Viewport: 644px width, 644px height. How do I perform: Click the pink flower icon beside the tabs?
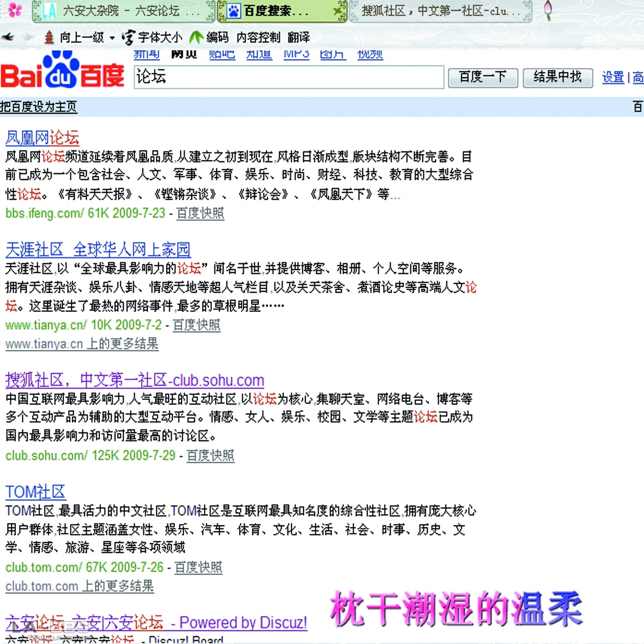[15, 10]
